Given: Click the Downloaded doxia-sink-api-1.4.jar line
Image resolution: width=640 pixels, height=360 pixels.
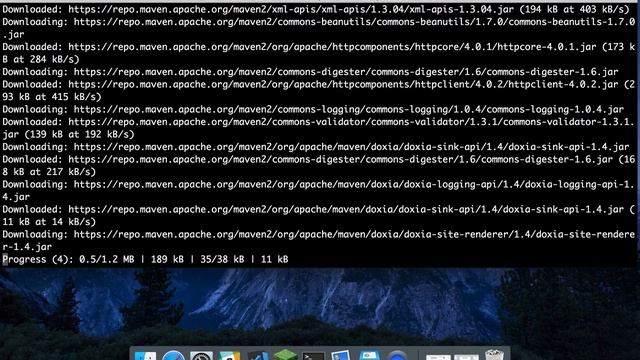Looking at the screenshot, I should [319, 209].
